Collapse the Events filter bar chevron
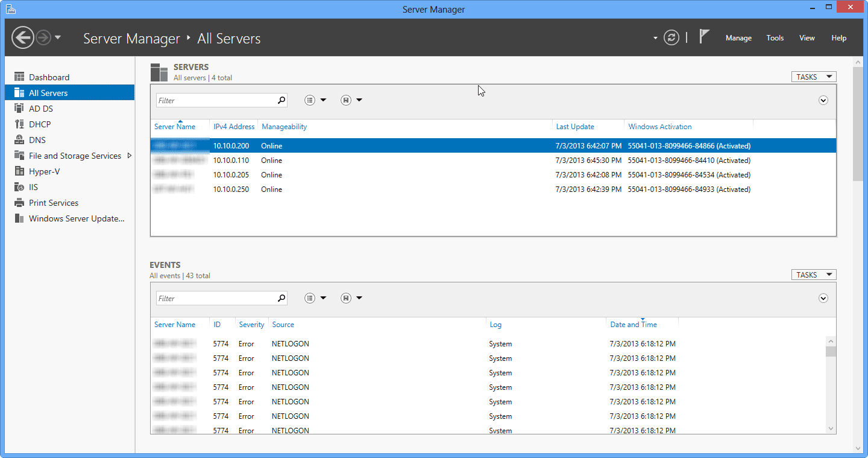Viewport: 868px width, 458px height. point(823,298)
